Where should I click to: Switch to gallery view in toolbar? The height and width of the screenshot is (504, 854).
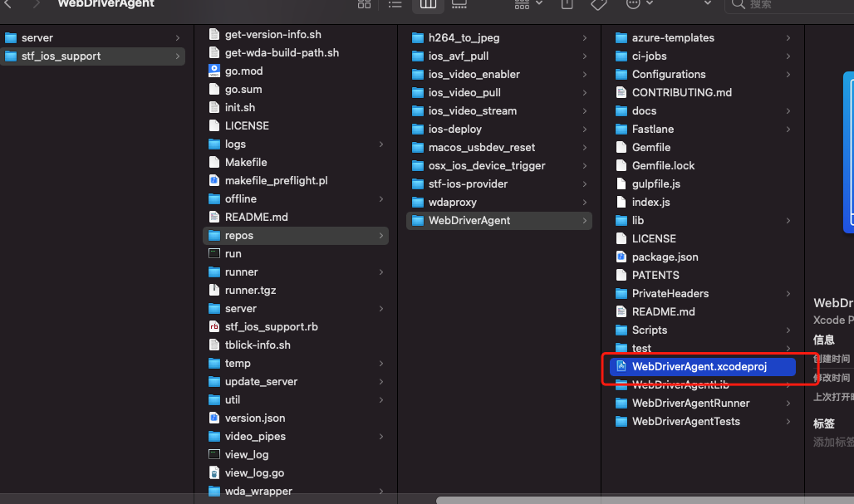(459, 4)
